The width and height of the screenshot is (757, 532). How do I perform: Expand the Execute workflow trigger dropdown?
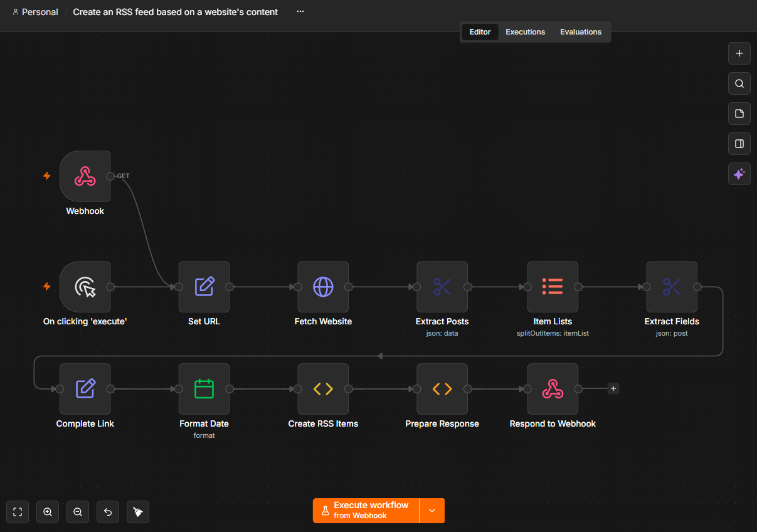pos(432,511)
